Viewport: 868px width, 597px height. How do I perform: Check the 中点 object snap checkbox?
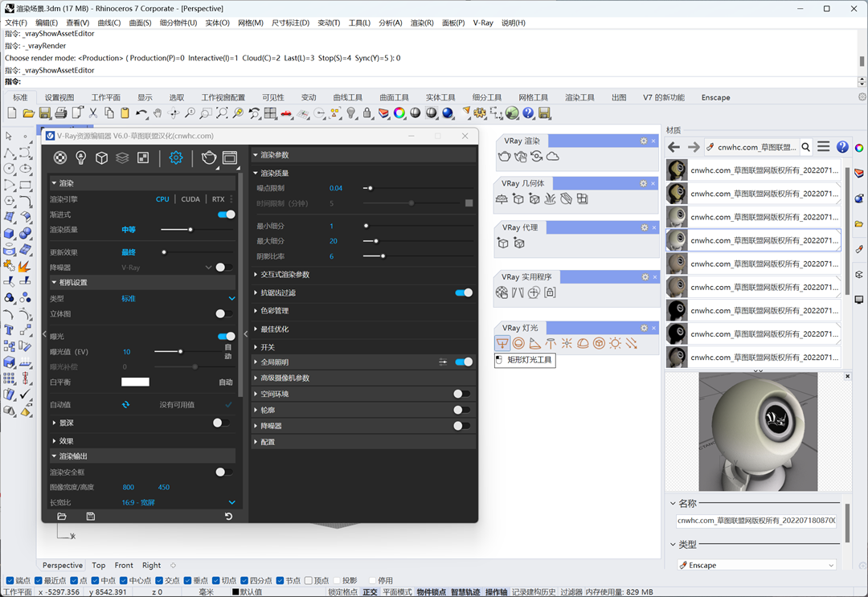[x=94, y=579]
